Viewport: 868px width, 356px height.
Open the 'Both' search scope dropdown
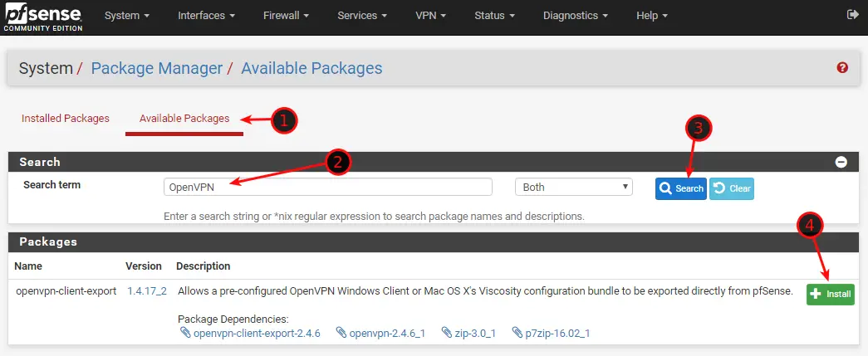574,187
